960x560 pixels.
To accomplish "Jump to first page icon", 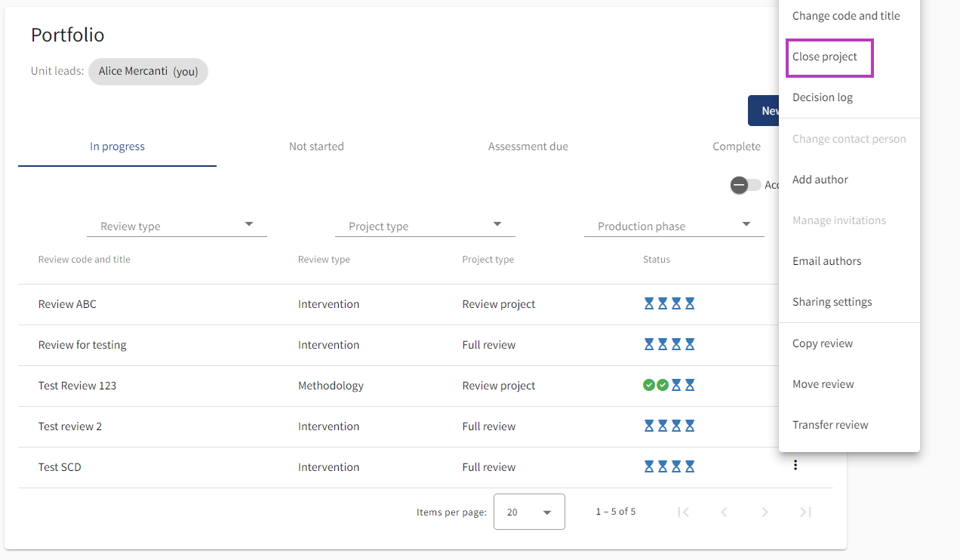I will (x=683, y=512).
